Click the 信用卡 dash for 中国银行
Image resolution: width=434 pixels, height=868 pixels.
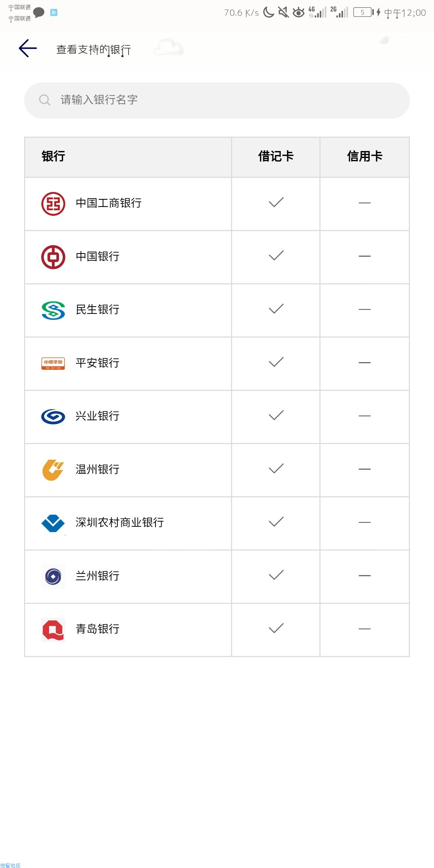click(x=364, y=256)
